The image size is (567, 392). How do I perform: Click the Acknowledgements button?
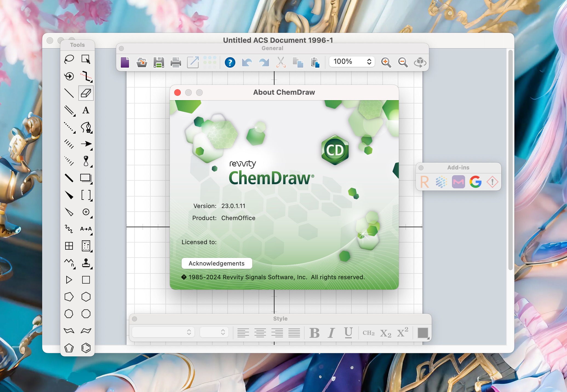[217, 263]
